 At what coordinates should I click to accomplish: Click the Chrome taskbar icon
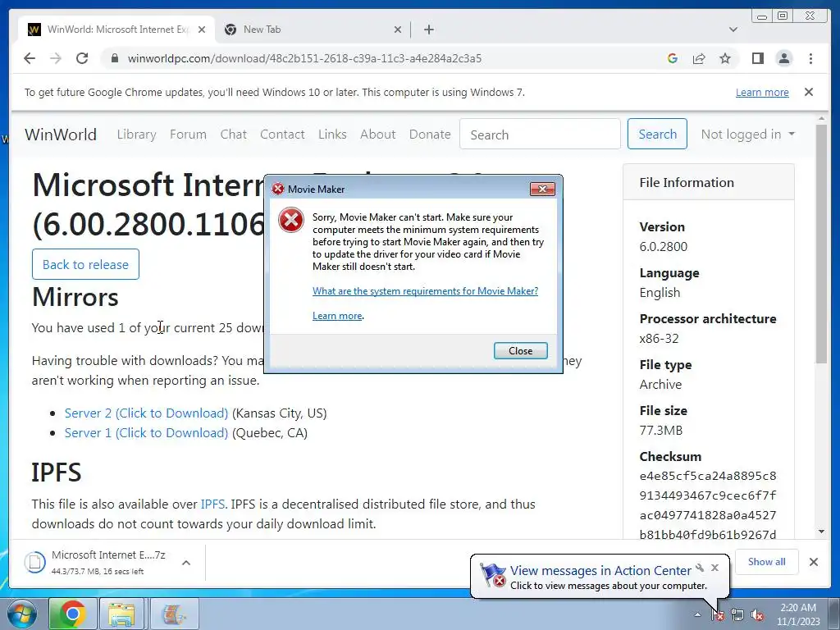click(x=73, y=614)
